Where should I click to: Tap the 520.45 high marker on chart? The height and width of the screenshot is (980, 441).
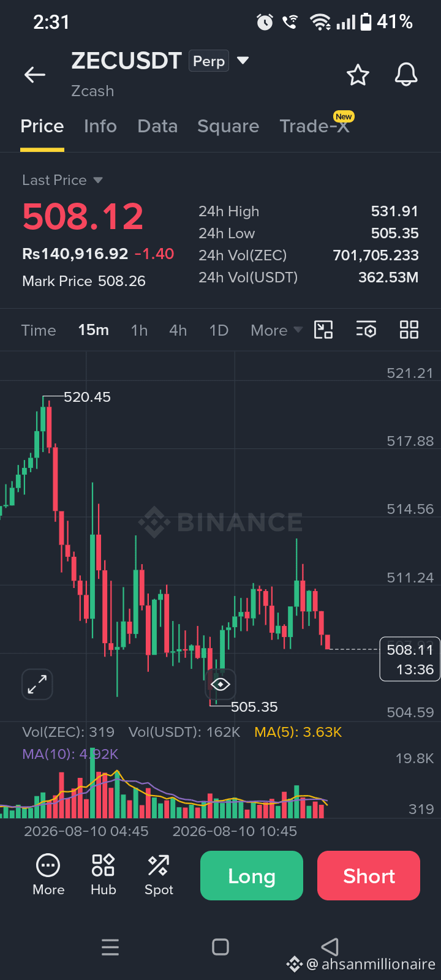tap(87, 397)
